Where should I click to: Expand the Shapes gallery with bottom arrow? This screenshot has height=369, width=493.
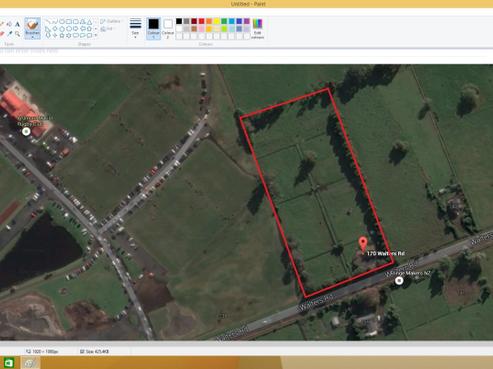tap(96, 35)
